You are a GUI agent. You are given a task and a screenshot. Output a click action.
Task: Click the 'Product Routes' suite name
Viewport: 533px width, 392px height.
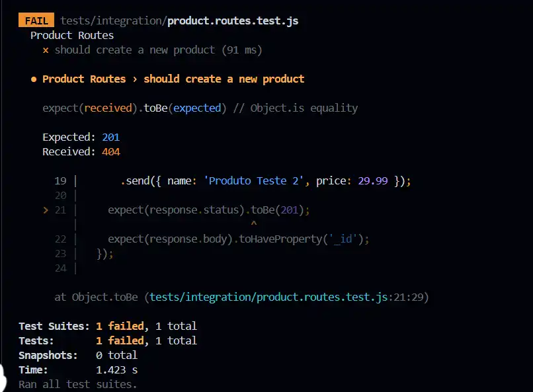(72, 36)
